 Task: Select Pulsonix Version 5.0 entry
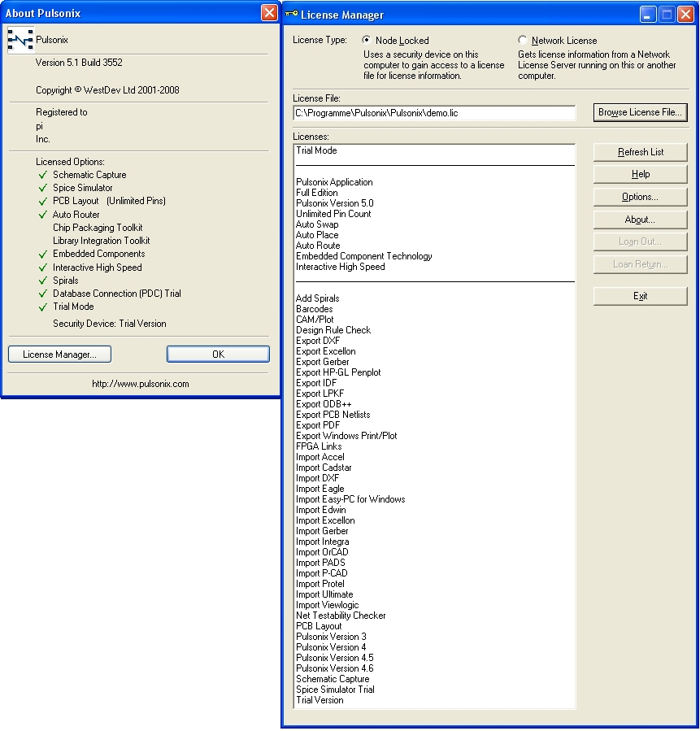pyautogui.click(x=335, y=203)
